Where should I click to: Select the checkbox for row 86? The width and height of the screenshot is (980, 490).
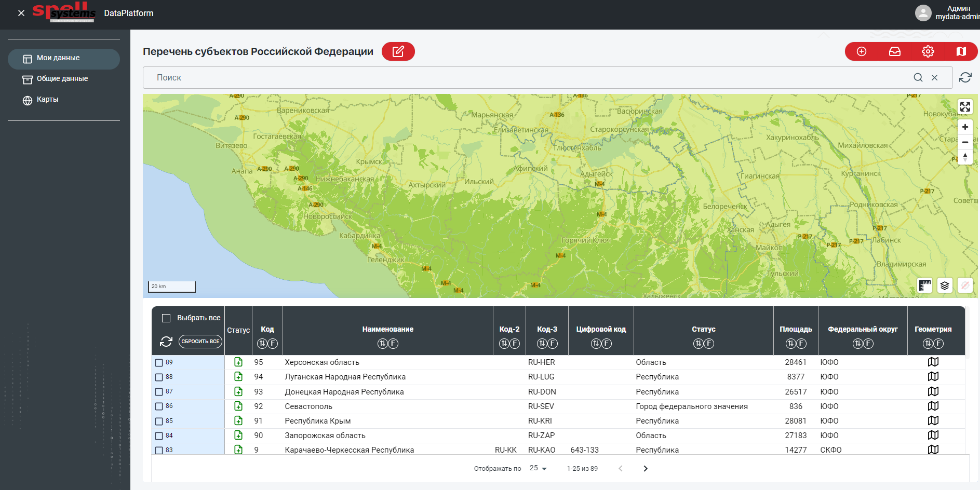click(x=159, y=406)
